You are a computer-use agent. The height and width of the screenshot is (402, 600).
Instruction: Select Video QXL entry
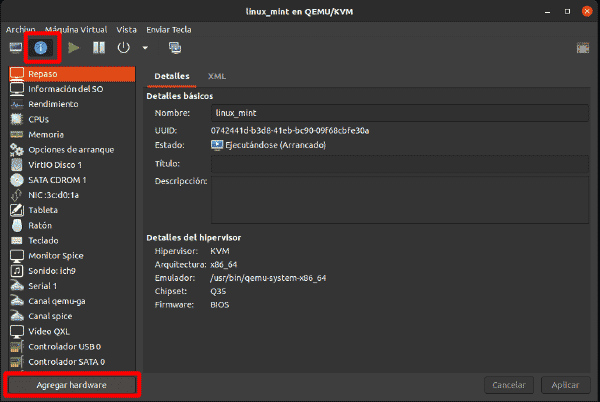[72, 331]
